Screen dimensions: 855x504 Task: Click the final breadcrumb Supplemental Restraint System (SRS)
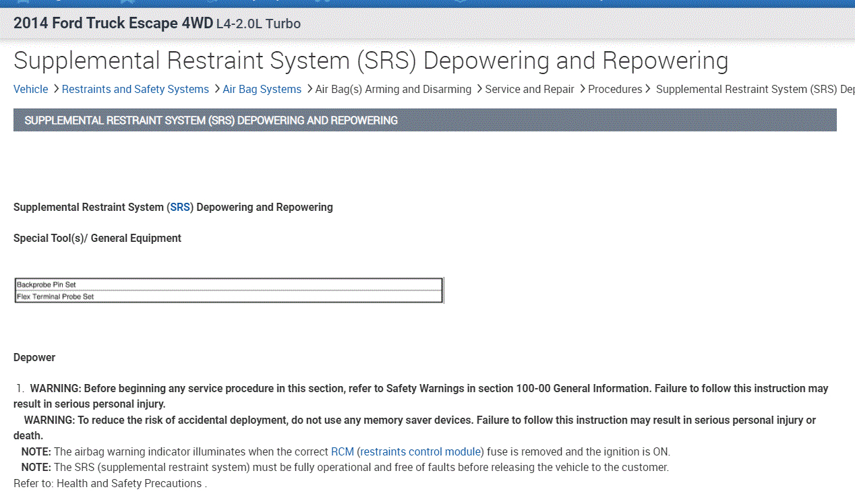pyautogui.click(x=755, y=89)
